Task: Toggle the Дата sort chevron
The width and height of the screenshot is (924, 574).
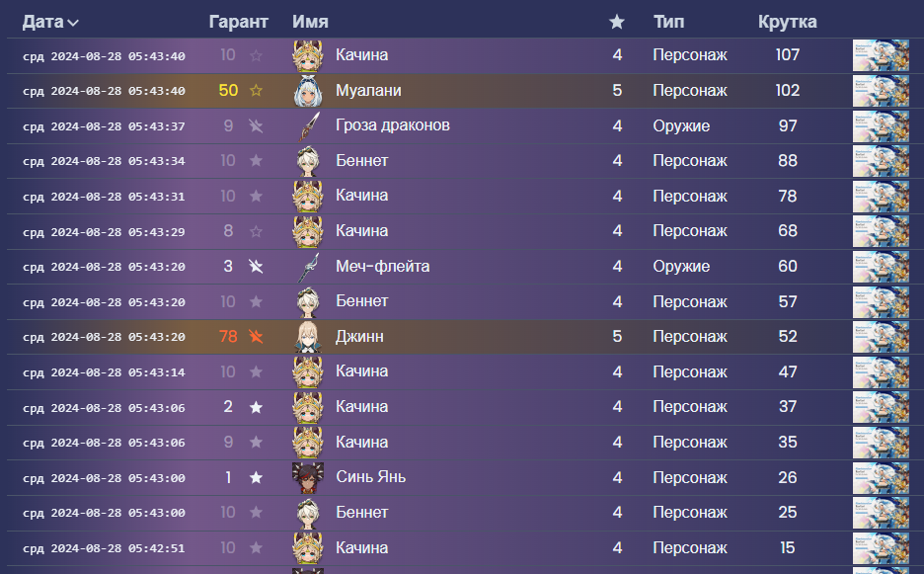Action: point(74,23)
